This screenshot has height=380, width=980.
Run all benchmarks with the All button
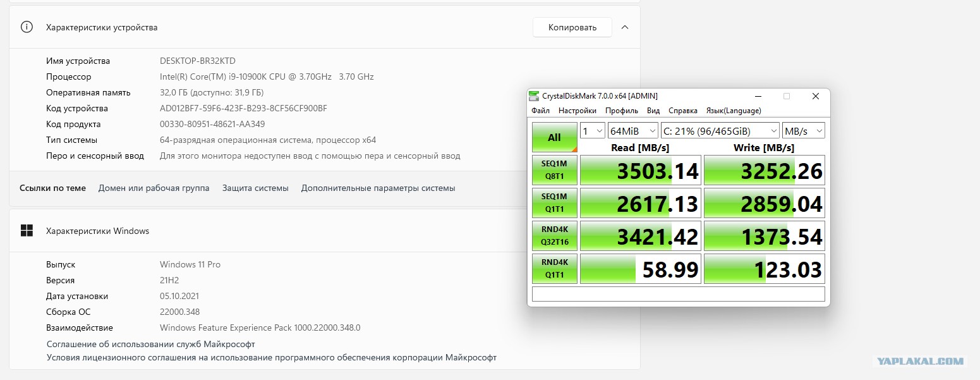[x=554, y=137]
